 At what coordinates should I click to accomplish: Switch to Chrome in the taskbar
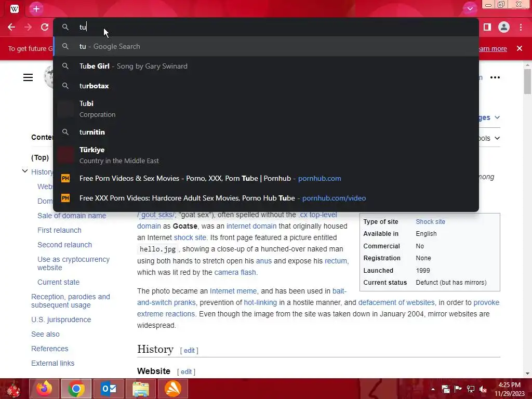76,389
